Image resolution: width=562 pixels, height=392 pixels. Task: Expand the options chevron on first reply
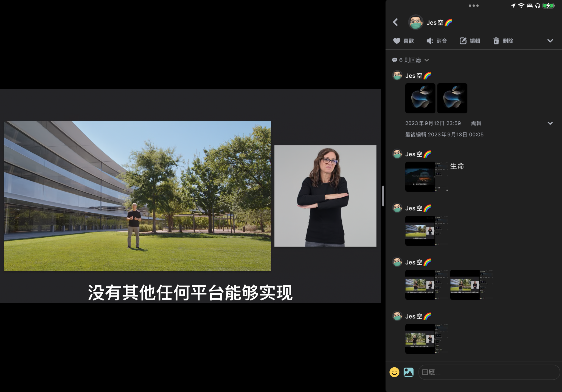tap(550, 123)
